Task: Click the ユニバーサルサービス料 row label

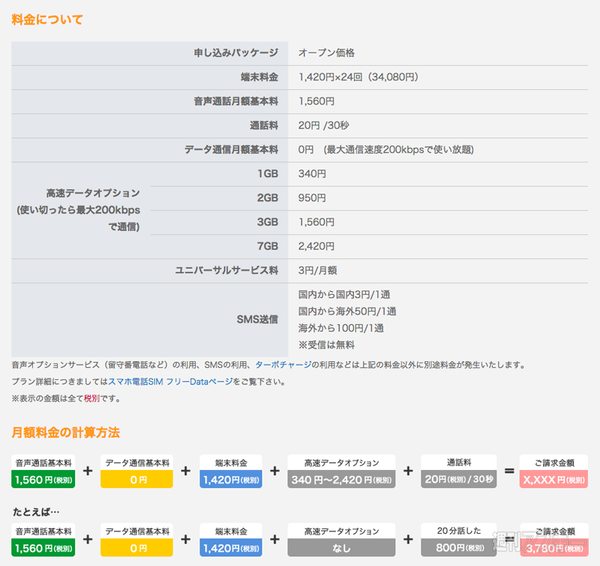Action: click(227, 271)
